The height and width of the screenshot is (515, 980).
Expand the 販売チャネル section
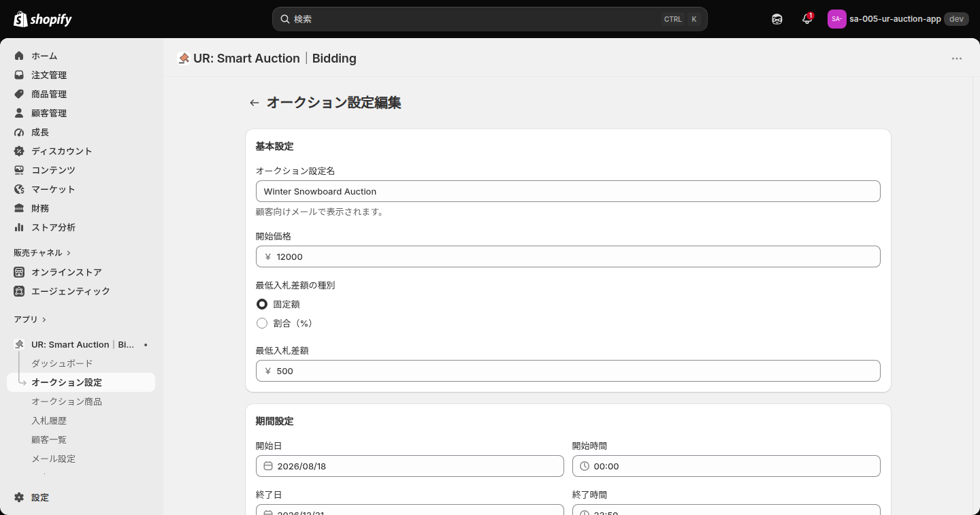coord(42,252)
